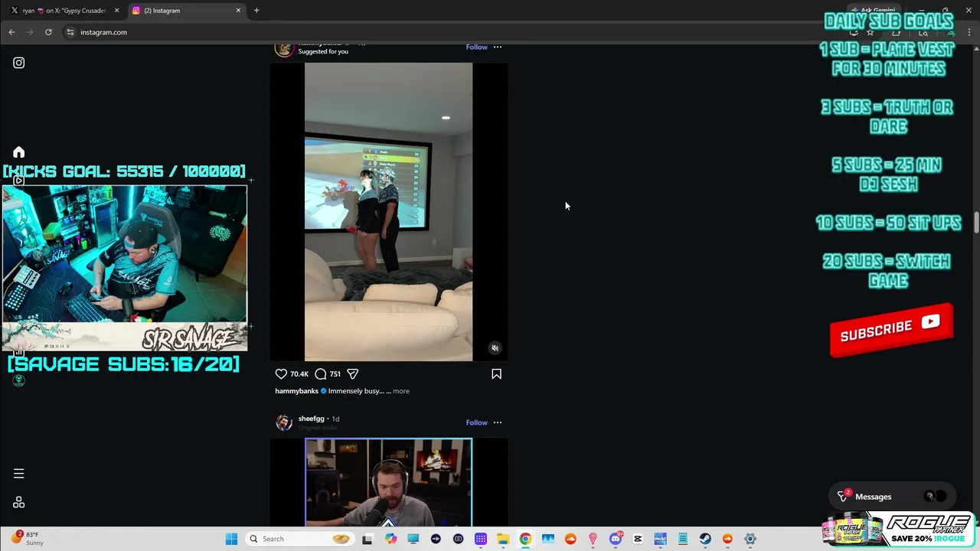
Task: Open the Meta apps grid icon
Action: (x=19, y=503)
